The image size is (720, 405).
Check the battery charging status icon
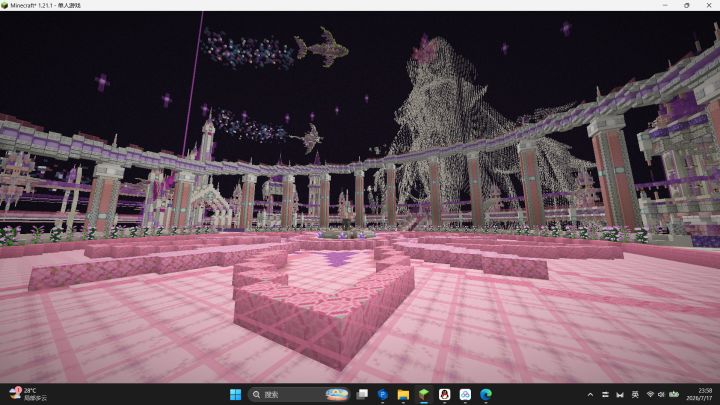[674, 394]
